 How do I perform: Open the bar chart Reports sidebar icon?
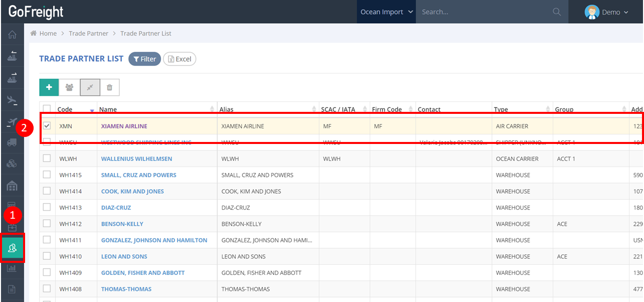12,268
